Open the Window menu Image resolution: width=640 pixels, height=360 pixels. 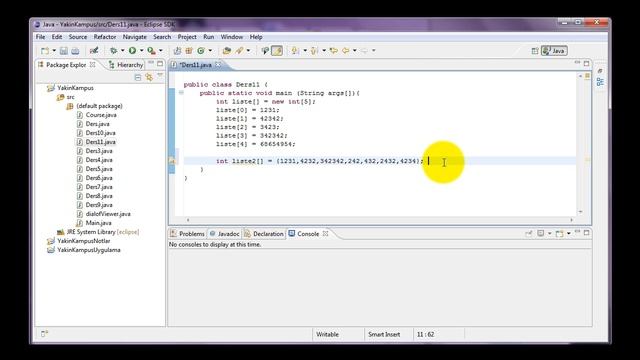(231, 37)
